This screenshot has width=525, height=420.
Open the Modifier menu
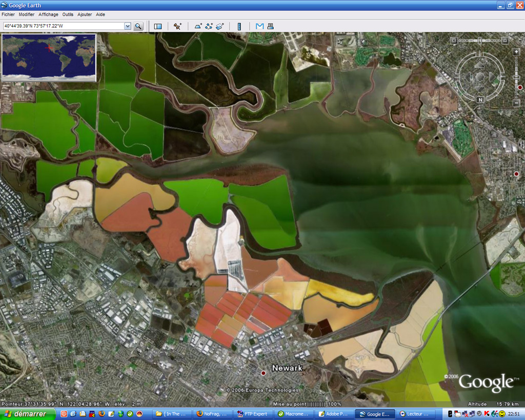coord(27,14)
